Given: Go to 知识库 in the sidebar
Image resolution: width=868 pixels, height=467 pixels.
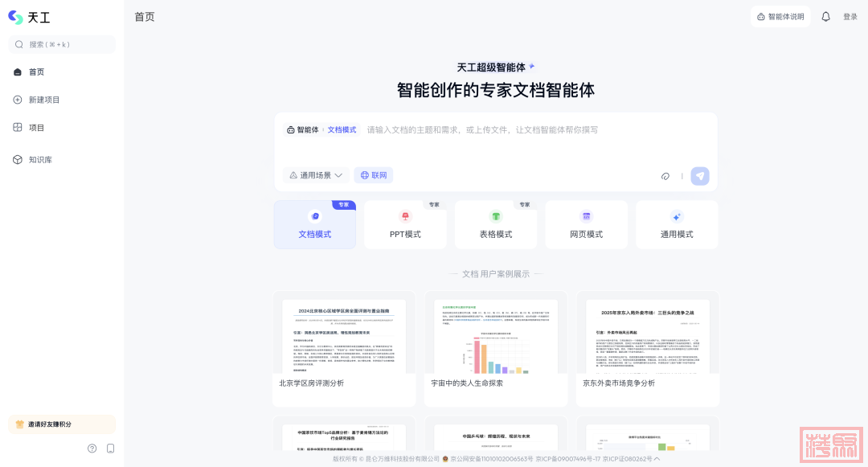Looking at the screenshot, I should click(x=40, y=160).
